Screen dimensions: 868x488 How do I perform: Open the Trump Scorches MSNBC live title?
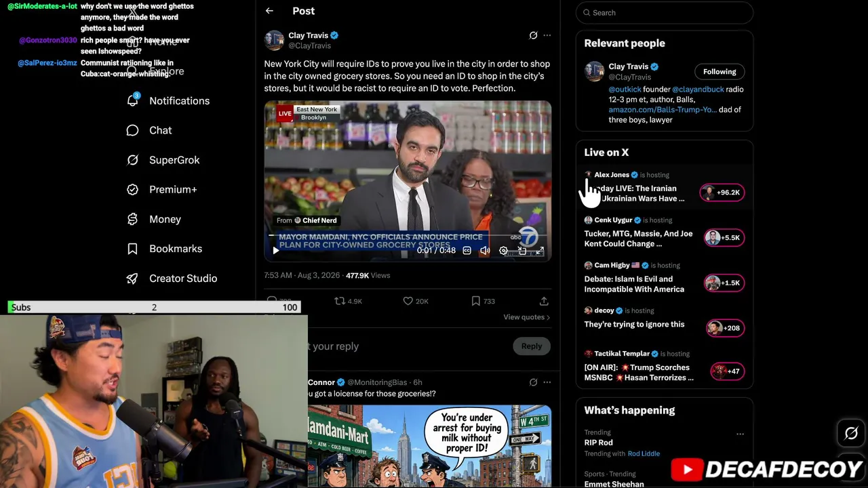point(639,373)
